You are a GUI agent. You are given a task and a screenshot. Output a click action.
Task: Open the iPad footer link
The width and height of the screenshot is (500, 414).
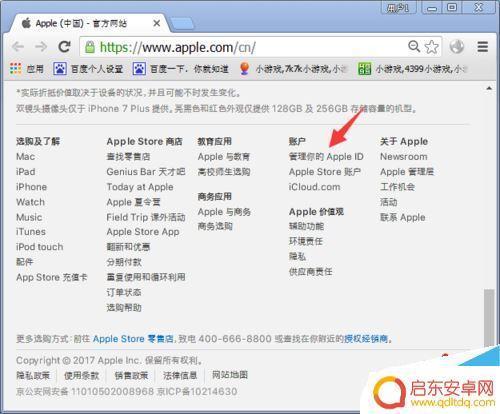pos(25,172)
